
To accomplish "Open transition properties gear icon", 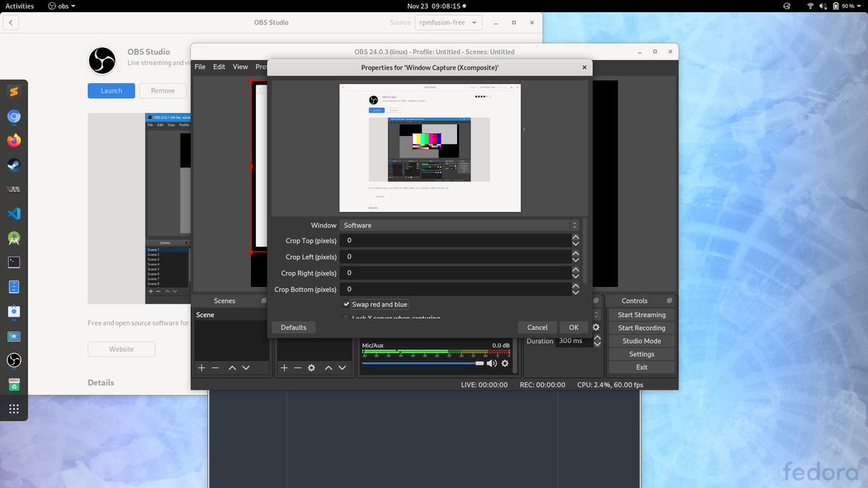I will 596,328.
